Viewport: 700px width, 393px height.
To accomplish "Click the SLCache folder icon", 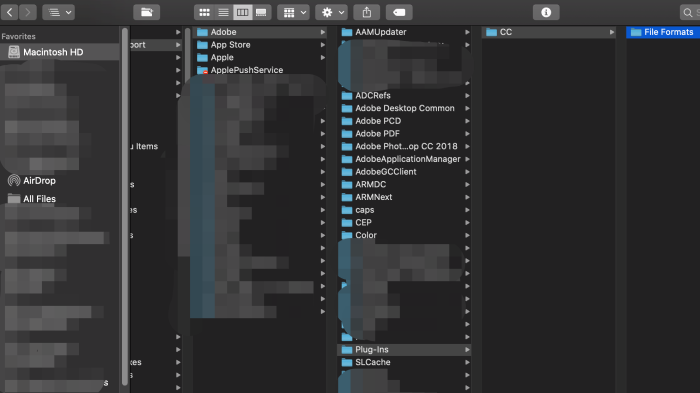I will click(x=347, y=362).
